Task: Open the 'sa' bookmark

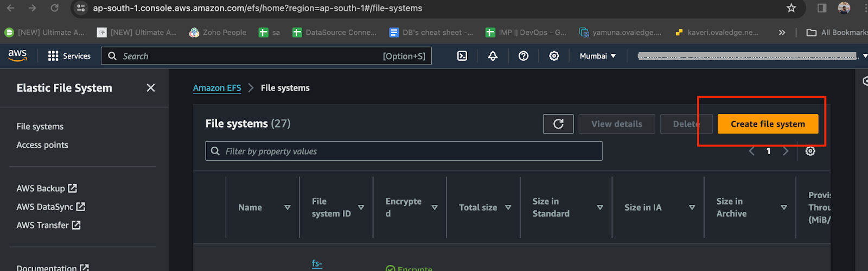Action: point(270,33)
